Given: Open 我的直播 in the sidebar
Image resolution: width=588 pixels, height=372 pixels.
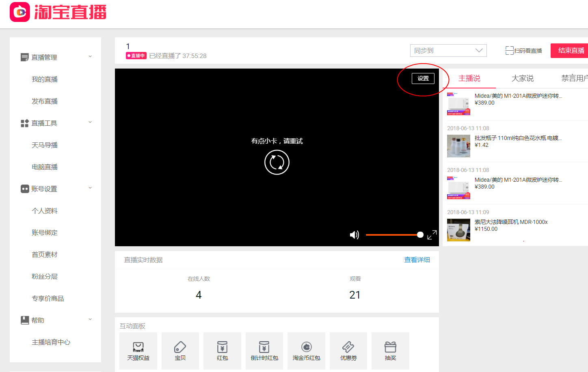Looking at the screenshot, I should pos(45,79).
